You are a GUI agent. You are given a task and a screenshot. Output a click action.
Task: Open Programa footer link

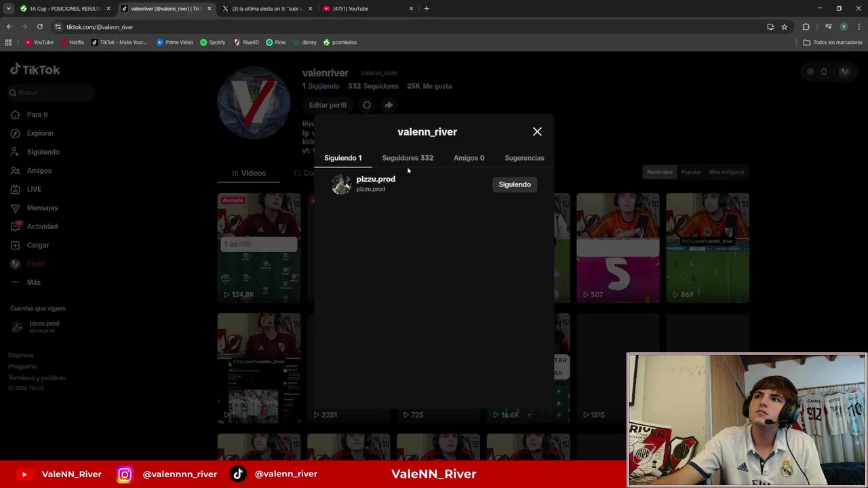[x=22, y=367]
